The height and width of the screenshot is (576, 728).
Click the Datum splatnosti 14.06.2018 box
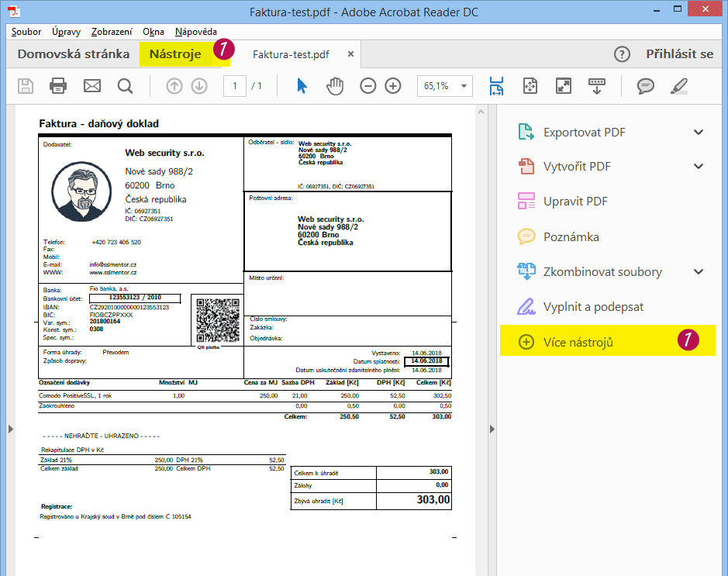[426, 361]
